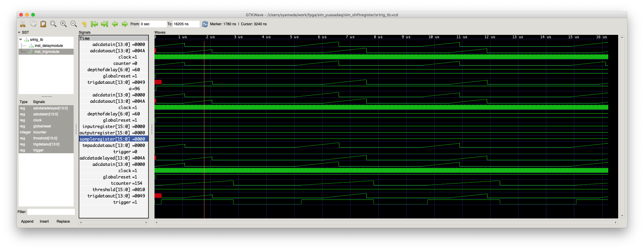
Task: Select the srtrig_tb module name
Action: pyautogui.click(x=36, y=40)
